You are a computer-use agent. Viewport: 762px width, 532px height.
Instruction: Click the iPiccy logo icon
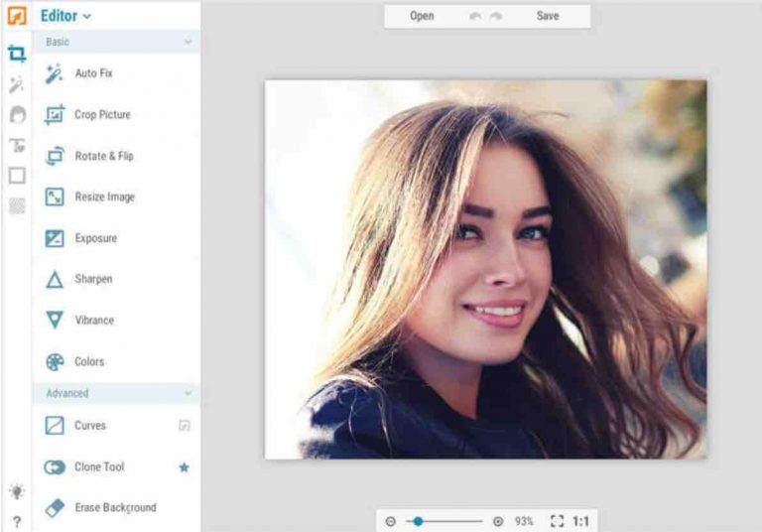pos(17,15)
